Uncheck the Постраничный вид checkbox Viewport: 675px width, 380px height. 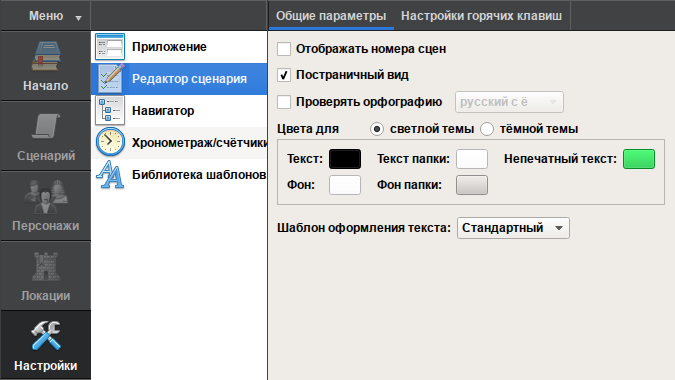click(284, 75)
